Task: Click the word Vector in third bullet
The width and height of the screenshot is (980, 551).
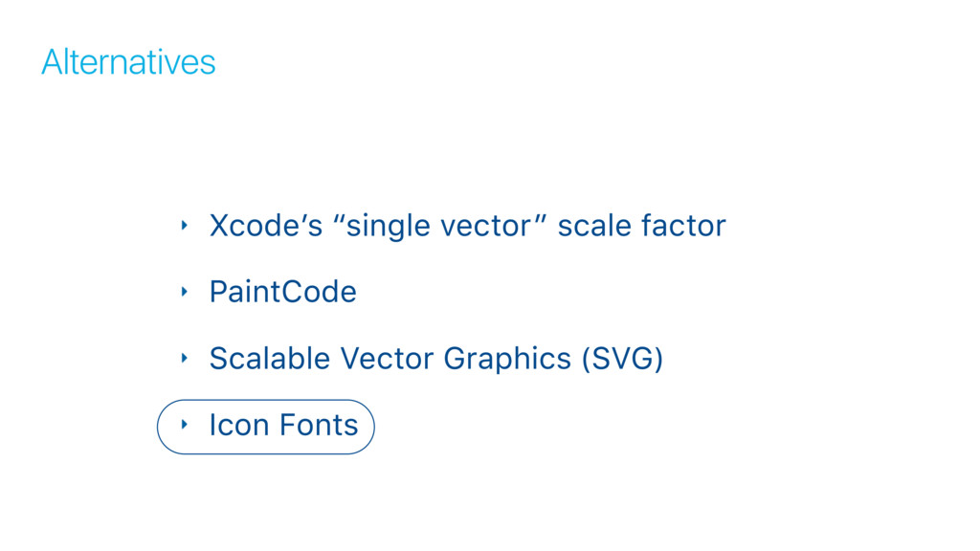Action: tap(387, 358)
